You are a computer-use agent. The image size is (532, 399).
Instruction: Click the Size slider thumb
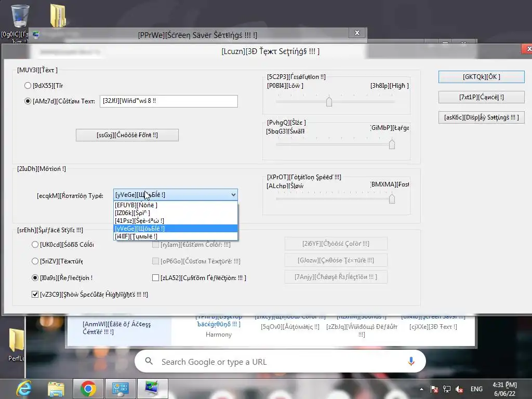click(392, 144)
